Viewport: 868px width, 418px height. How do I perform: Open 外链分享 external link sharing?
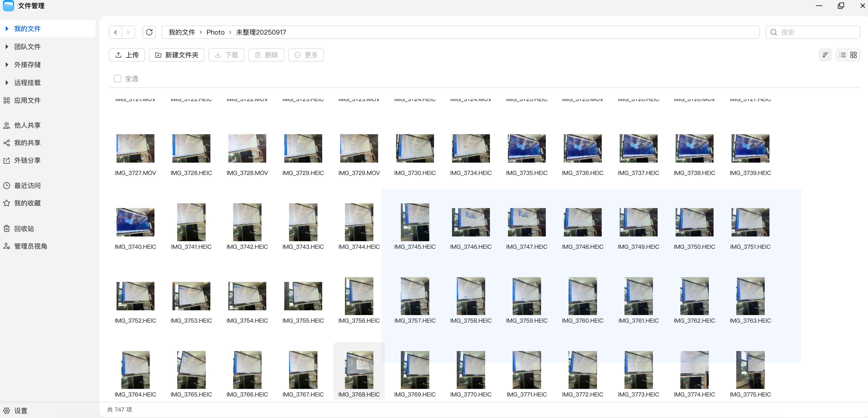27,160
